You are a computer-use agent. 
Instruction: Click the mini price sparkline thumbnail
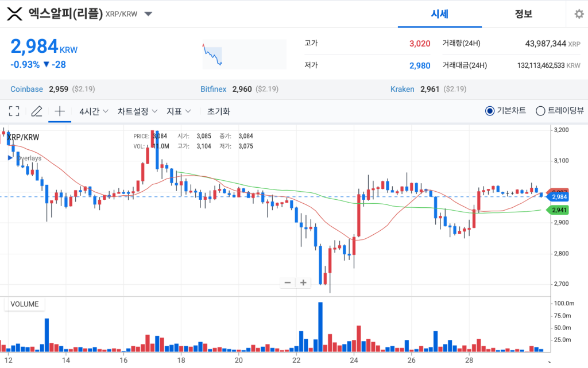coord(245,55)
